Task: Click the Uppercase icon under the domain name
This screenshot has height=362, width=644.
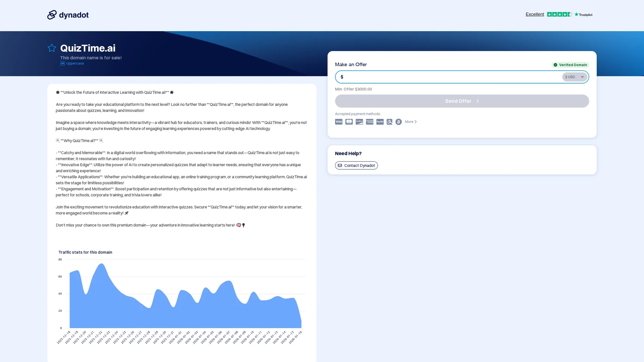Action: (x=62, y=63)
